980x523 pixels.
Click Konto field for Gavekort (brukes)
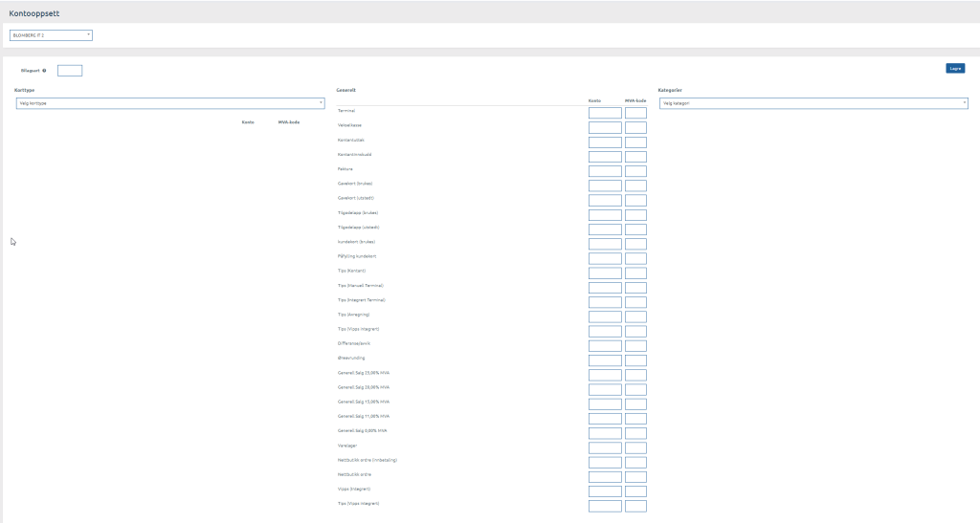point(605,185)
